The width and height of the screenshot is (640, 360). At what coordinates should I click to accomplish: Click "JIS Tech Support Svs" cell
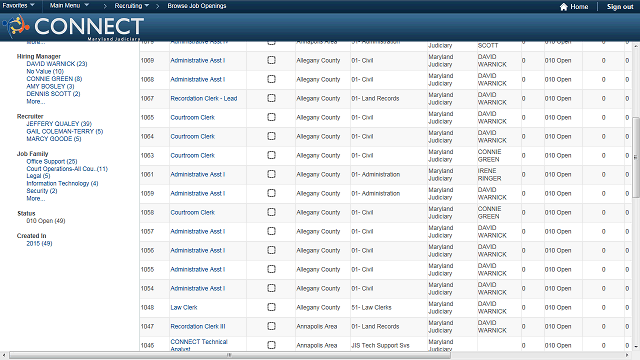coord(380,345)
